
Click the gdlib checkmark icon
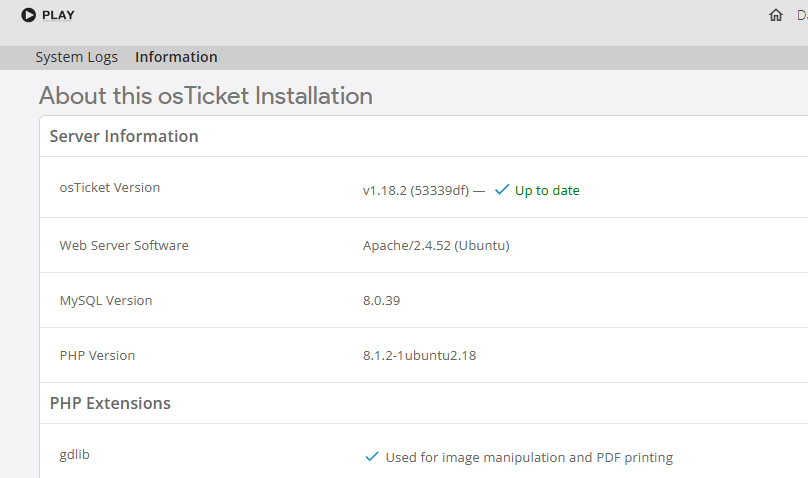pyautogui.click(x=372, y=457)
